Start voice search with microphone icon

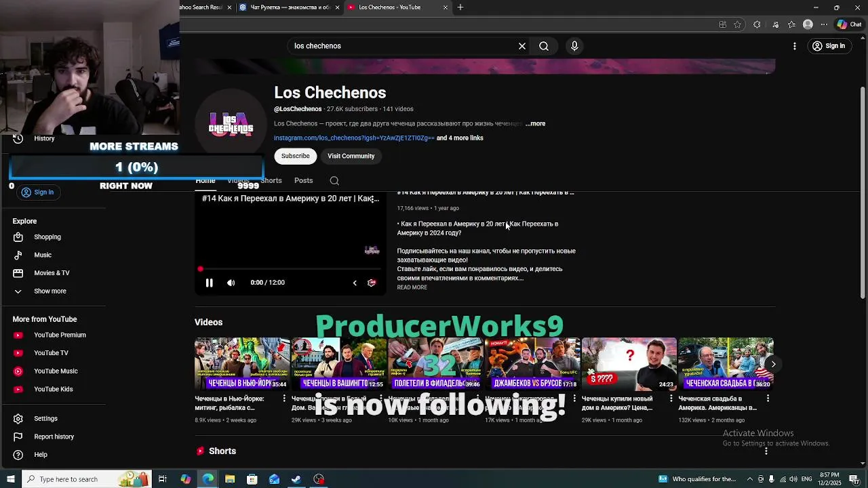coord(574,46)
